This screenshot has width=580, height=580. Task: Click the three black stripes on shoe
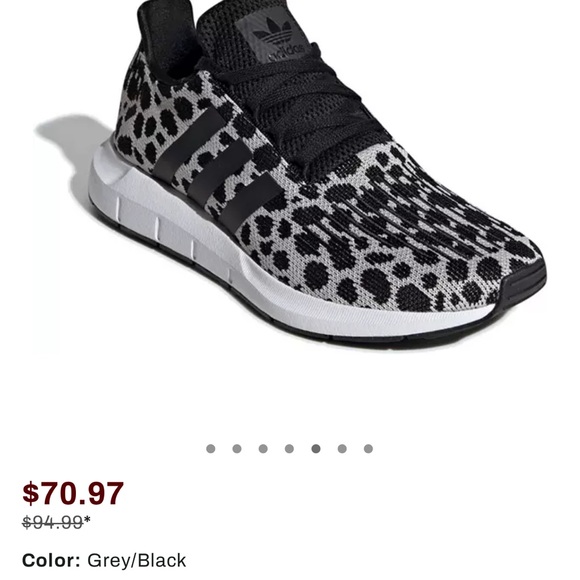click(216, 168)
